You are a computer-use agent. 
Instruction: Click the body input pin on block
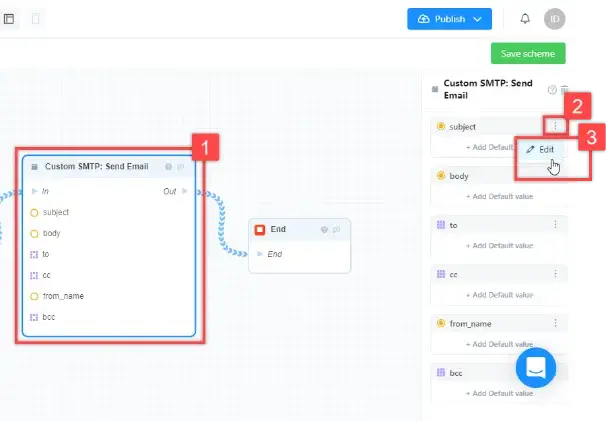(34, 233)
